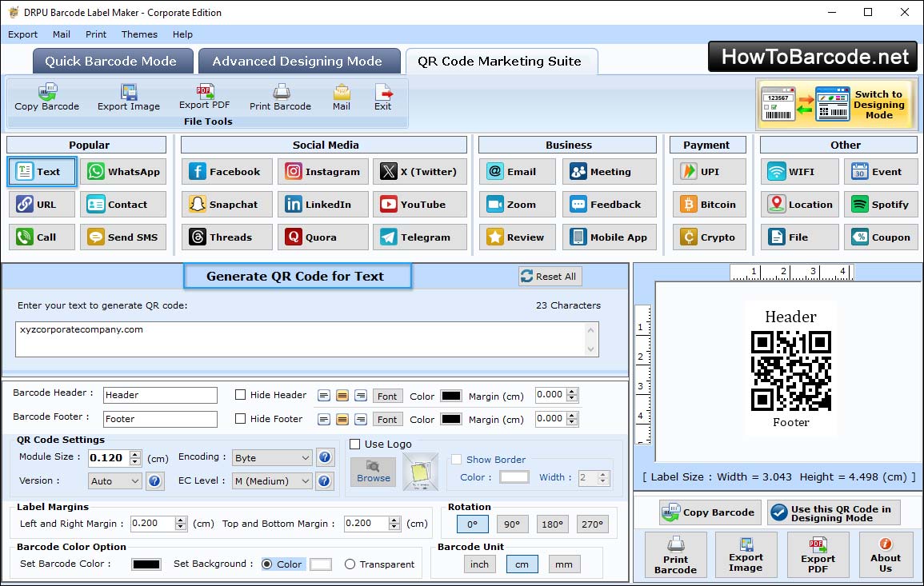Click the header Color swatch
The height and width of the screenshot is (586, 924).
451,397
